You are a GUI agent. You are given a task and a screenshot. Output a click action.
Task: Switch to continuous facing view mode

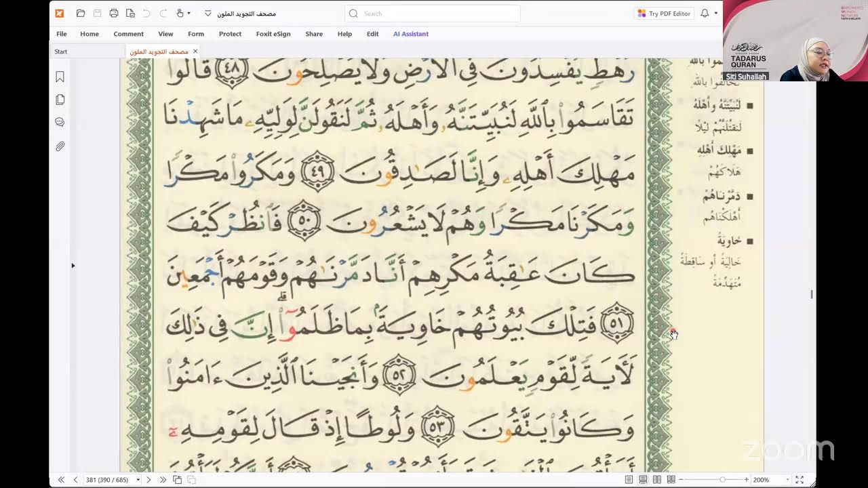671,480
